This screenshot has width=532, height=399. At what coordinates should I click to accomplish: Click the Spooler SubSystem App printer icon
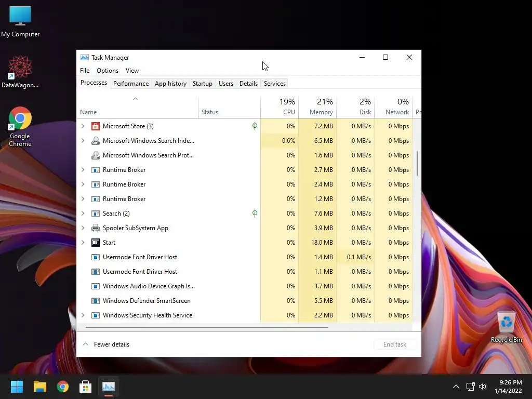(x=96, y=228)
